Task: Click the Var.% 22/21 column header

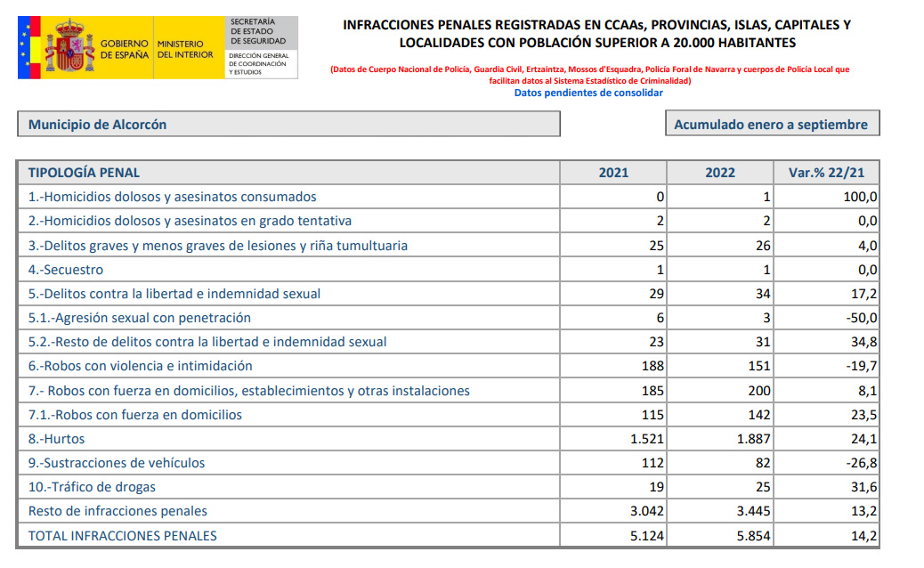Action: [x=826, y=173]
